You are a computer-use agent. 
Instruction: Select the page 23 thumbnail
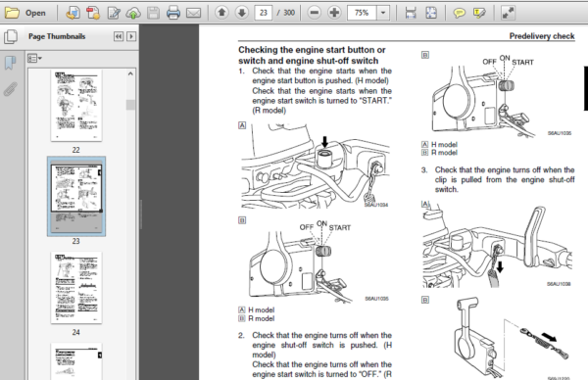pos(76,197)
